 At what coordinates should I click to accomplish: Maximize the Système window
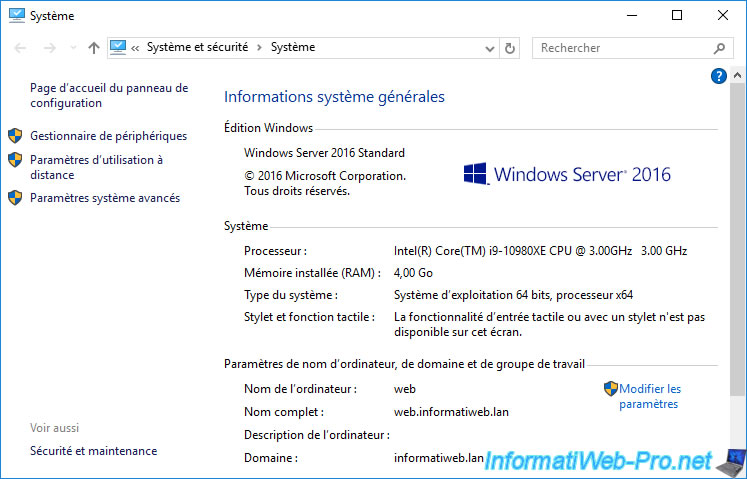676,15
